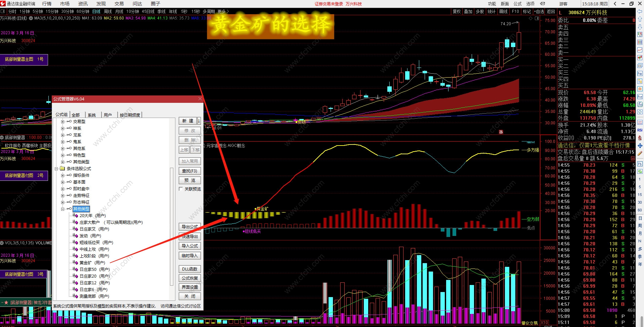Image resolution: width=644 pixels, height=327 pixels.
Task: Open the checklist report icon in right sidebar
Action: (640, 34)
